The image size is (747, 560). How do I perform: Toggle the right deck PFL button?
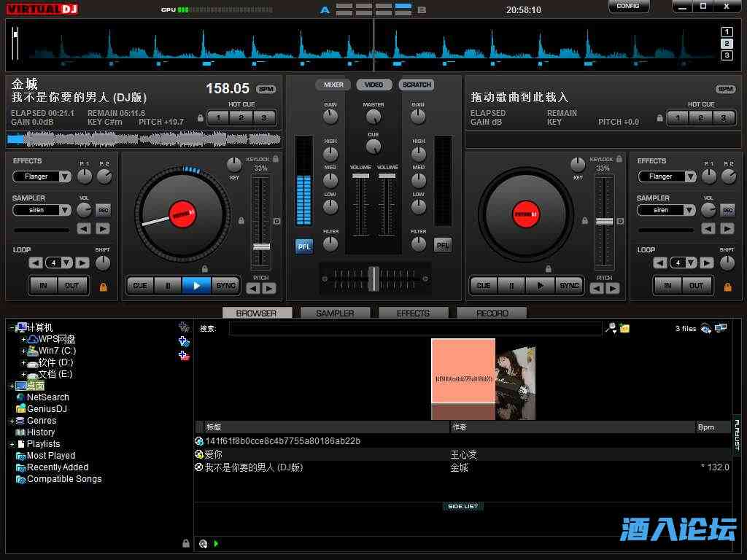[443, 246]
